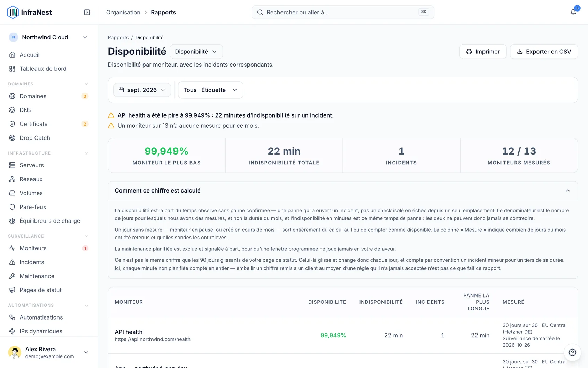588x368 pixels.
Task: Click the DNS layers icon
Action: (12, 110)
